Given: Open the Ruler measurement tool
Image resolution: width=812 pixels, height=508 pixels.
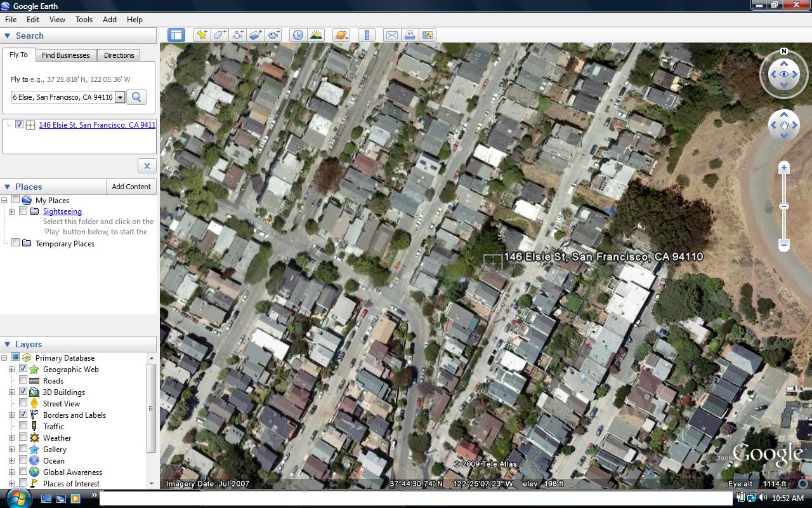Looking at the screenshot, I should (x=367, y=35).
